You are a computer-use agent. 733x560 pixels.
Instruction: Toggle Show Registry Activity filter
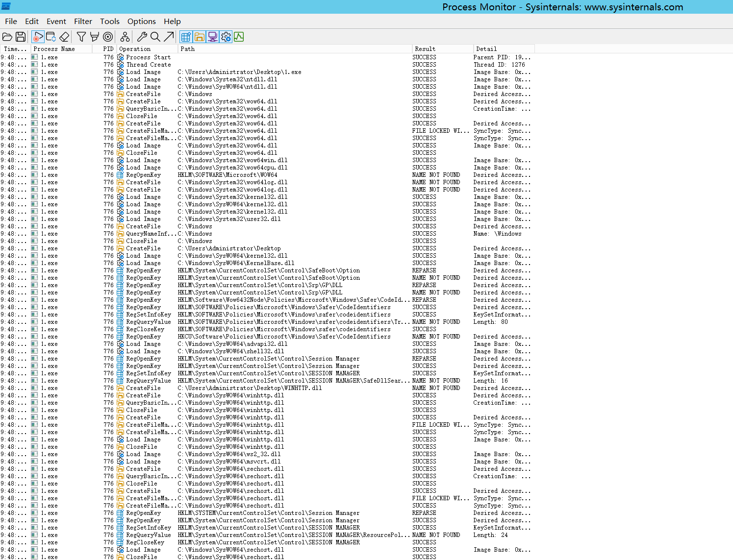click(x=186, y=37)
